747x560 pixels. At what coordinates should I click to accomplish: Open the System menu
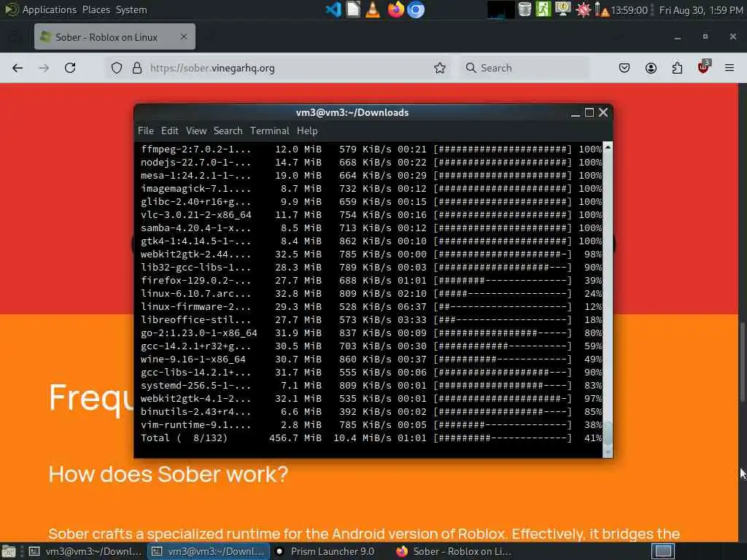tap(131, 9)
